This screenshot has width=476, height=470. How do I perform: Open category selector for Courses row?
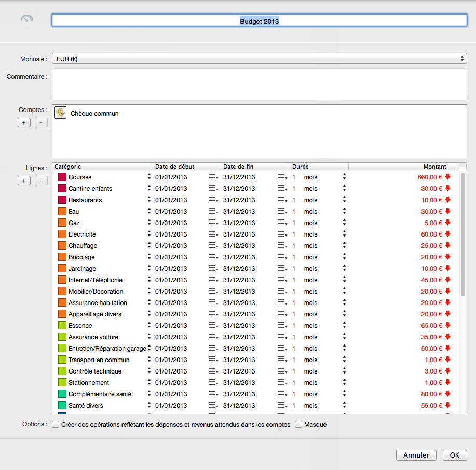coord(149,177)
